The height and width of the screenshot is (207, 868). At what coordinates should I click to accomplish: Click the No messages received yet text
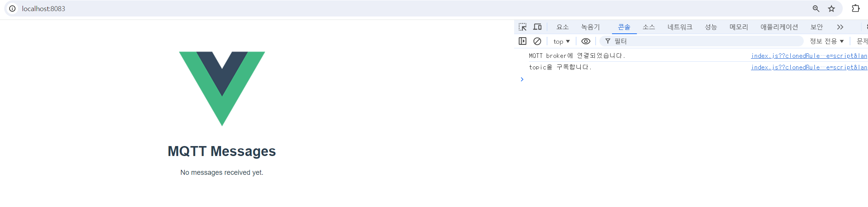tap(222, 172)
